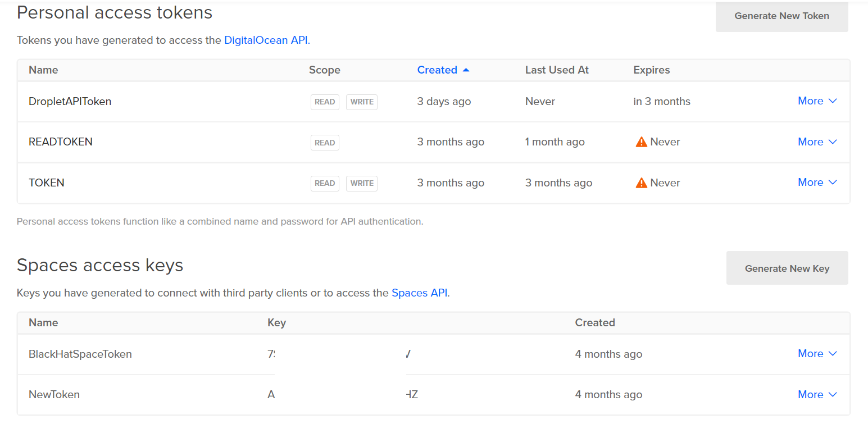Expand More menu for BlackHatSpaceToken key

coord(817,354)
